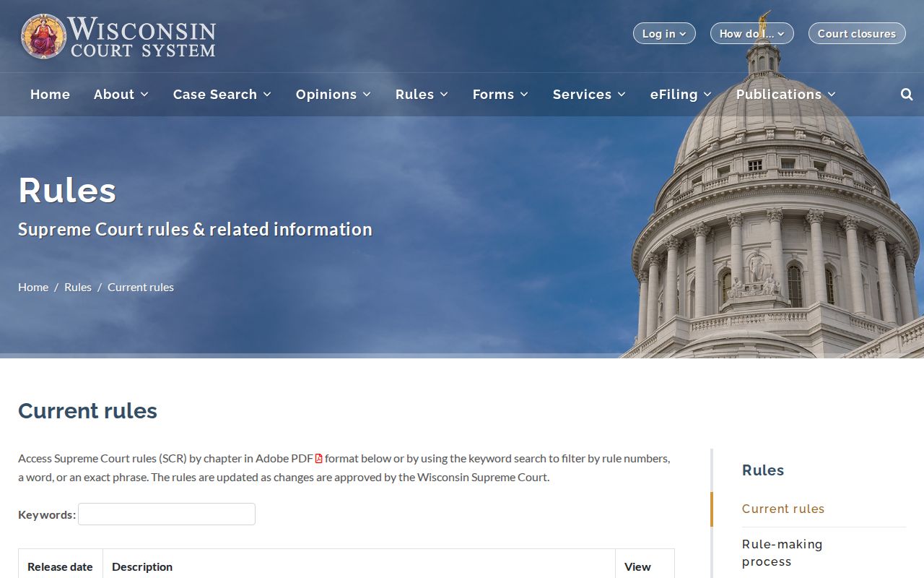This screenshot has height=578, width=924.
Task: Open the Services menu
Action: 590,95
